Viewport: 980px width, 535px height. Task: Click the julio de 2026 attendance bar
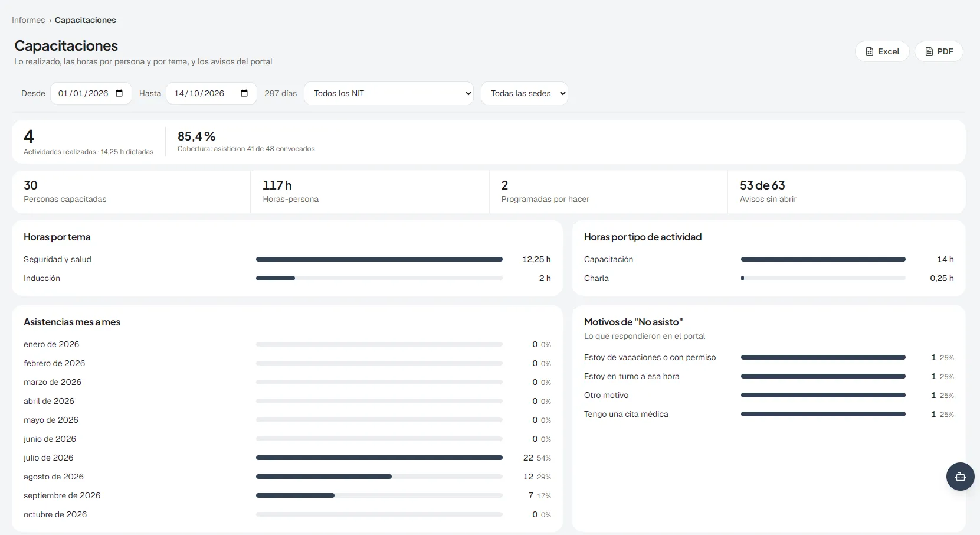point(379,458)
